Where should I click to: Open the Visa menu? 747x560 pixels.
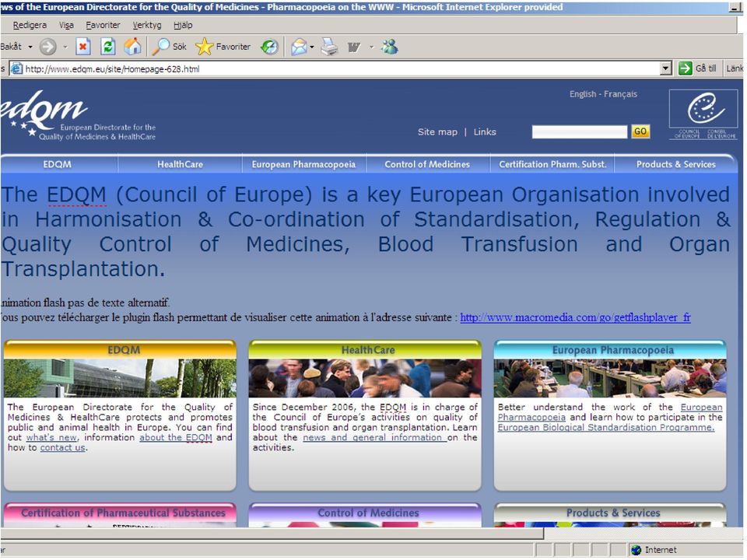click(66, 25)
